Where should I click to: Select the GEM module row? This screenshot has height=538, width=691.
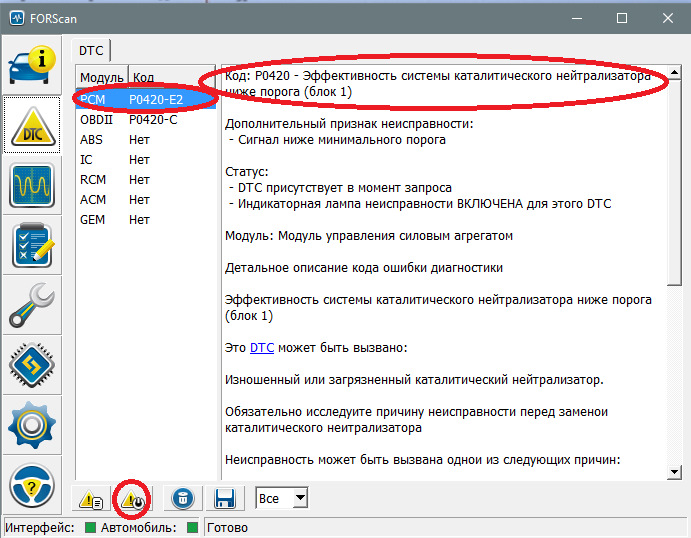point(146,219)
